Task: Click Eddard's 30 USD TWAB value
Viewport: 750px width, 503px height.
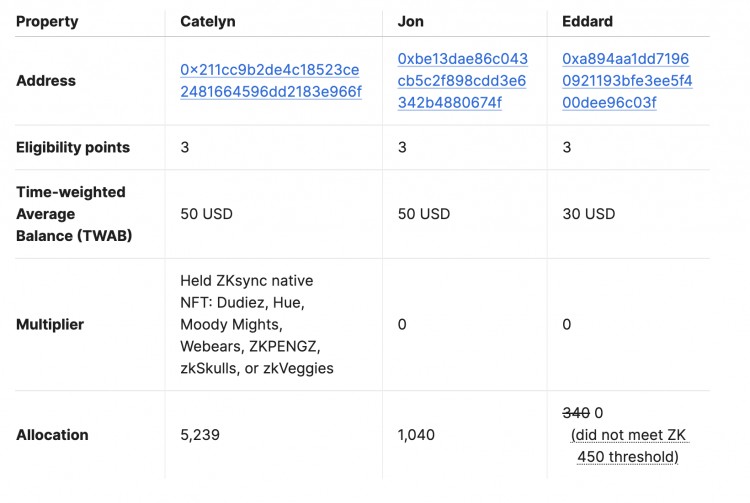Action: 589,214
